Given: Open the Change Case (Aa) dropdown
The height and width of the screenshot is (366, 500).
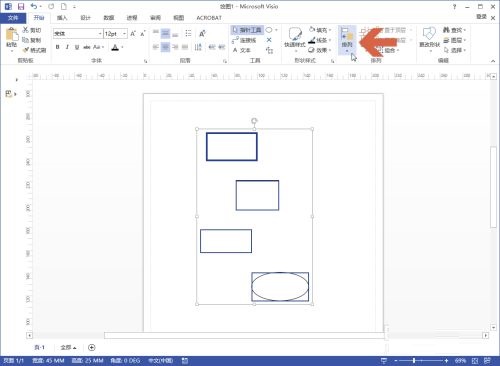Looking at the screenshot, I should pyautogui.click(x=98, y=47).
